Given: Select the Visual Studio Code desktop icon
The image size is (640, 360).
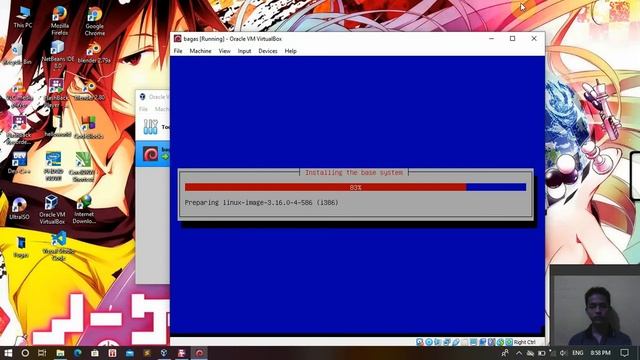Looking at the screenshot, I should coord(58,246).
